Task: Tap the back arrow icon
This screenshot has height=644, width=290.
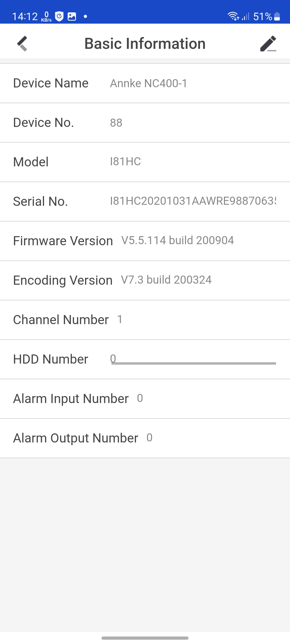Action: click(x=22, y=43)
